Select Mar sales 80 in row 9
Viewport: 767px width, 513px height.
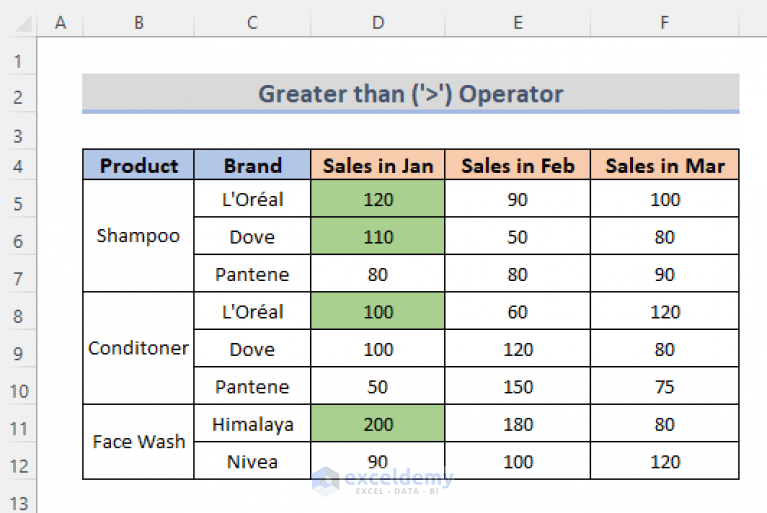coord(665,349)
